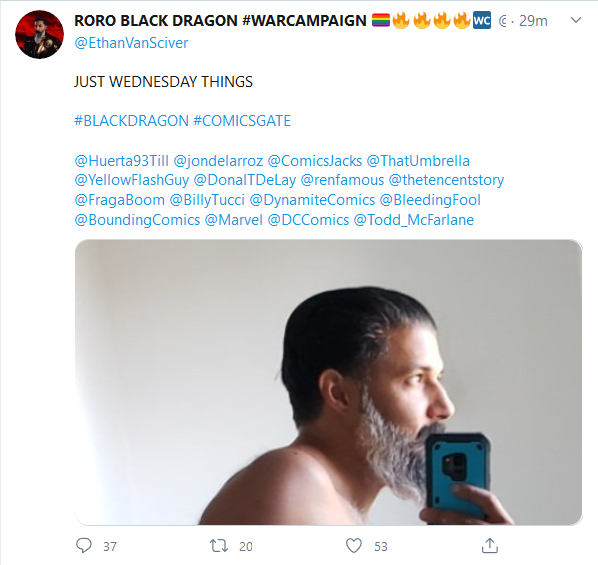The width and height of the screenshot is (598, 565).
Task: Open the @DynamiteComics mention
Action: [312, 200]
